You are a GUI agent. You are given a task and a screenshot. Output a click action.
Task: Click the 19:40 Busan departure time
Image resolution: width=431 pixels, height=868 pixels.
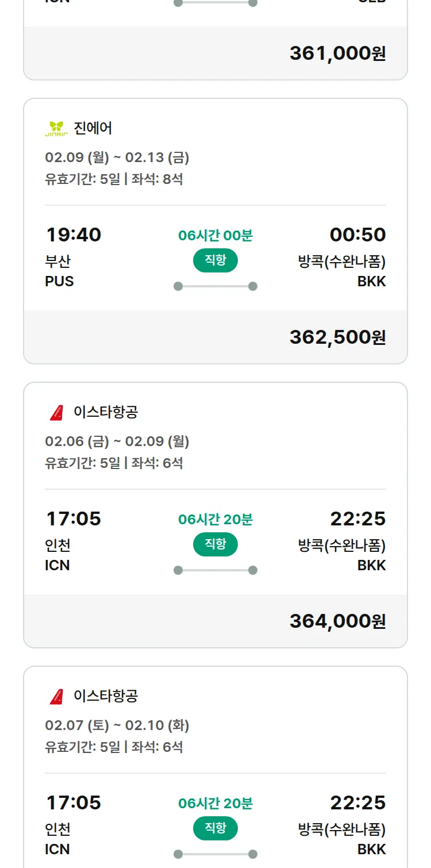point(74,235)
